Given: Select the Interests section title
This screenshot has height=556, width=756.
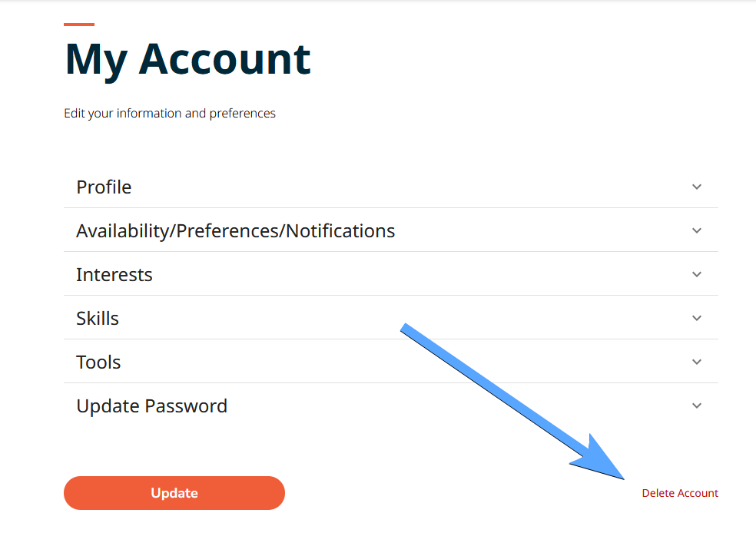Looking at the screenshot, I should click(114, 275).
